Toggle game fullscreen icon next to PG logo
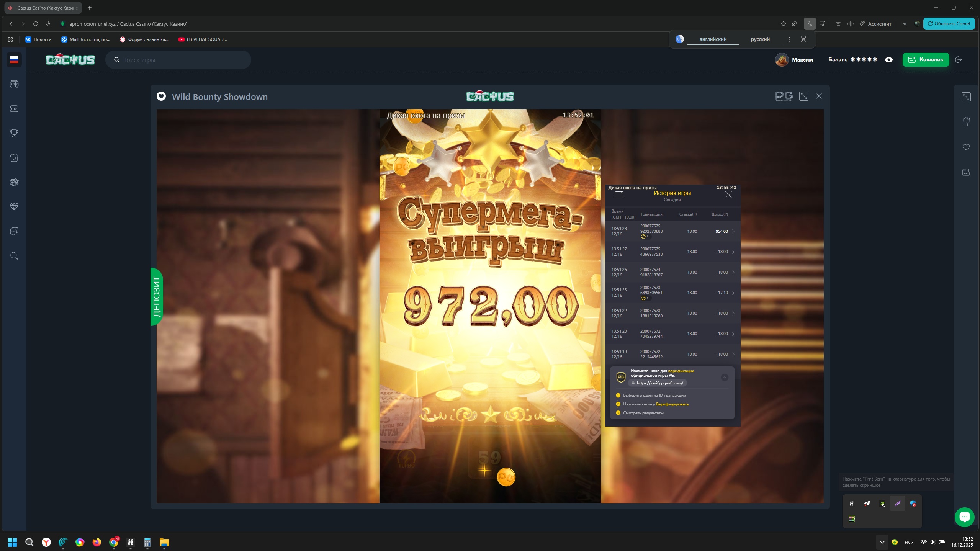This screenshot has height=551, width=980. 804,96
